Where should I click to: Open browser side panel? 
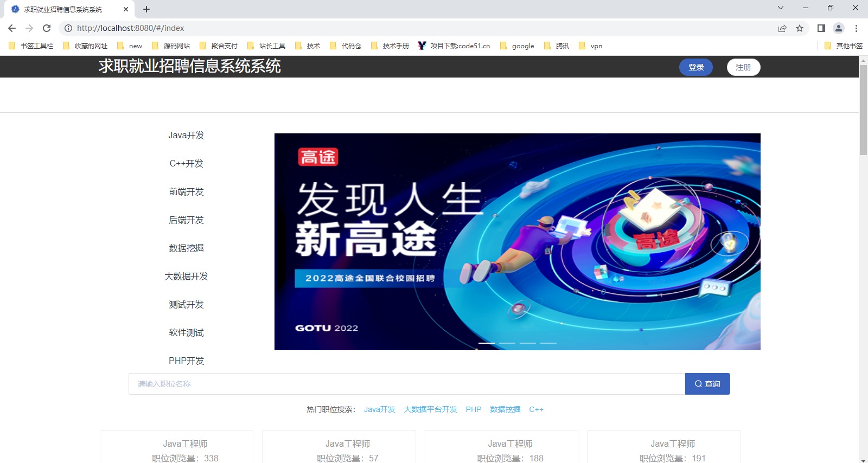coord(821,28)
